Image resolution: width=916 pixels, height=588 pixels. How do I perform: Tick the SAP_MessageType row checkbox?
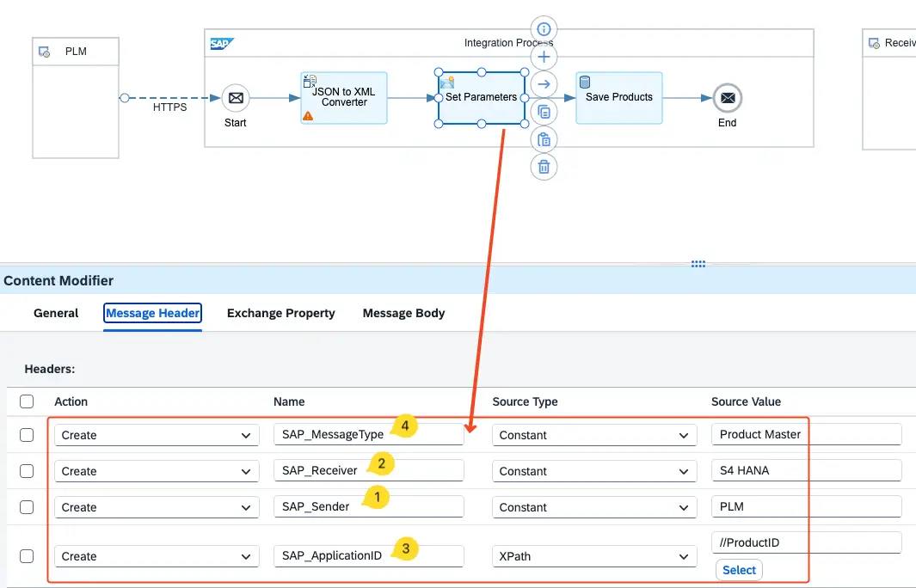27,436
